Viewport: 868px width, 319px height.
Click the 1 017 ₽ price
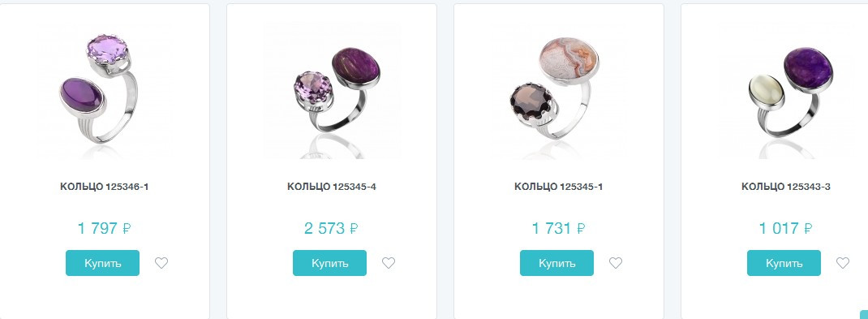coord(785,228)
